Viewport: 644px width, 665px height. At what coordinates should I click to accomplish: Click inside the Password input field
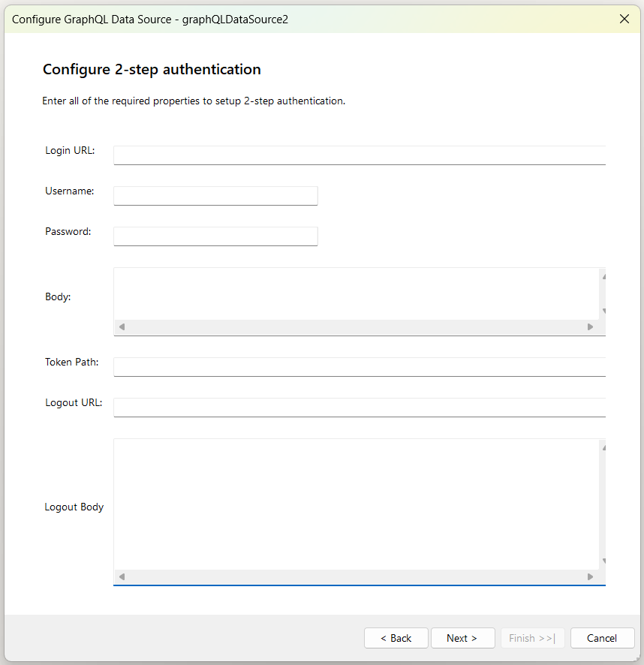(x=215, y=236)
